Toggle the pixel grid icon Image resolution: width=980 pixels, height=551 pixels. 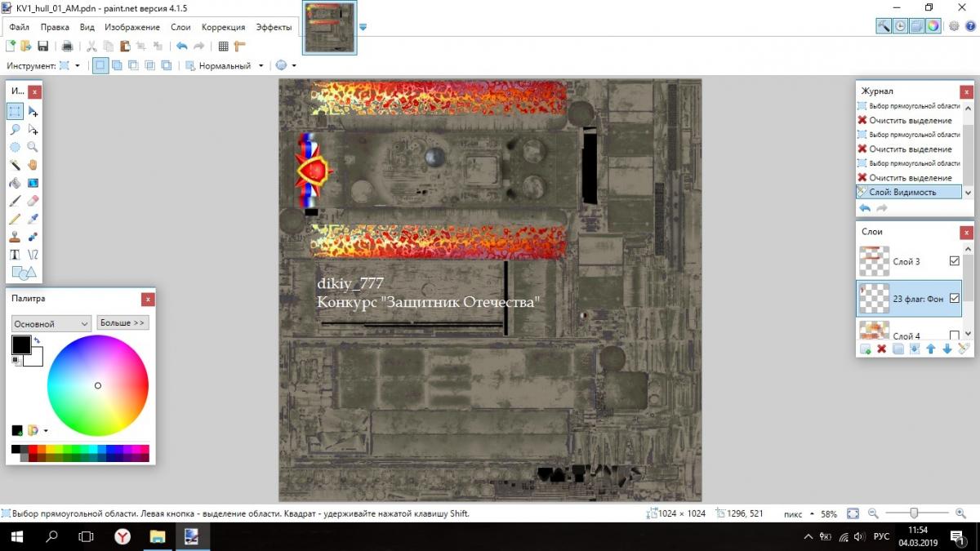coord(223,47)
